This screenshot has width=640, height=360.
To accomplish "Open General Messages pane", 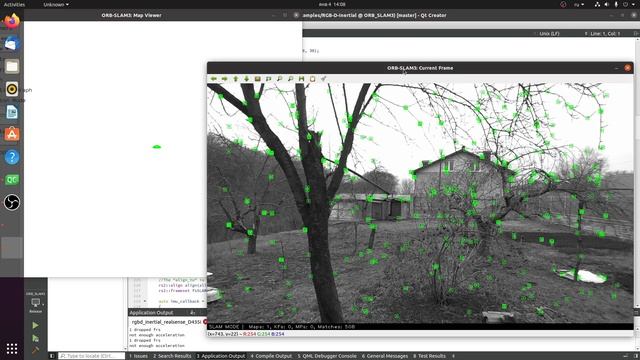I will (x=384, y=356).
